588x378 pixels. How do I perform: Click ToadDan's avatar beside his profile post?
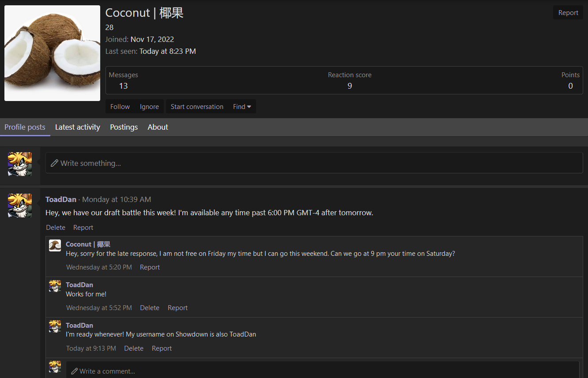pyautogui.click(x=19, y=205)
